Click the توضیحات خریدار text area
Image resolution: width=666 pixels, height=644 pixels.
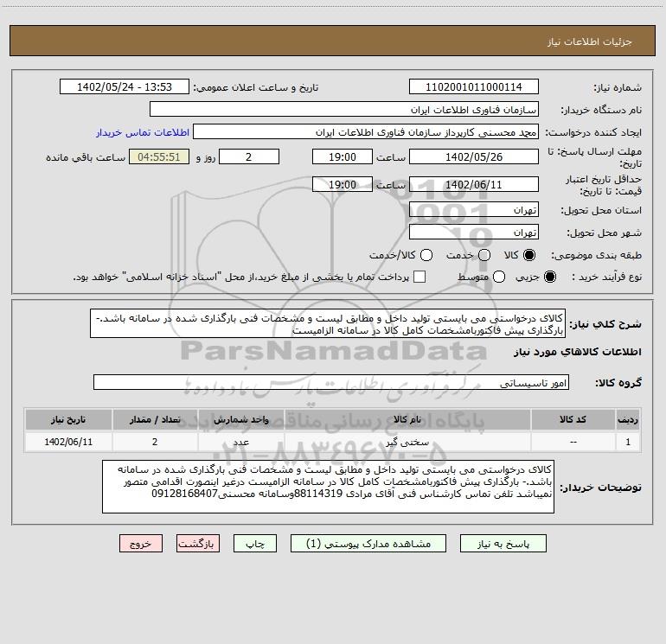coord(329,487)
